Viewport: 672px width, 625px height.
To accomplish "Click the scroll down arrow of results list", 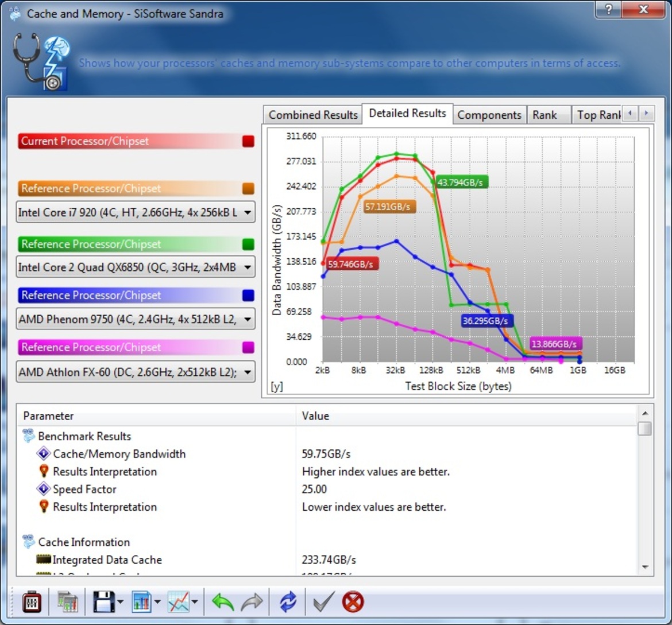I will 644,567.
